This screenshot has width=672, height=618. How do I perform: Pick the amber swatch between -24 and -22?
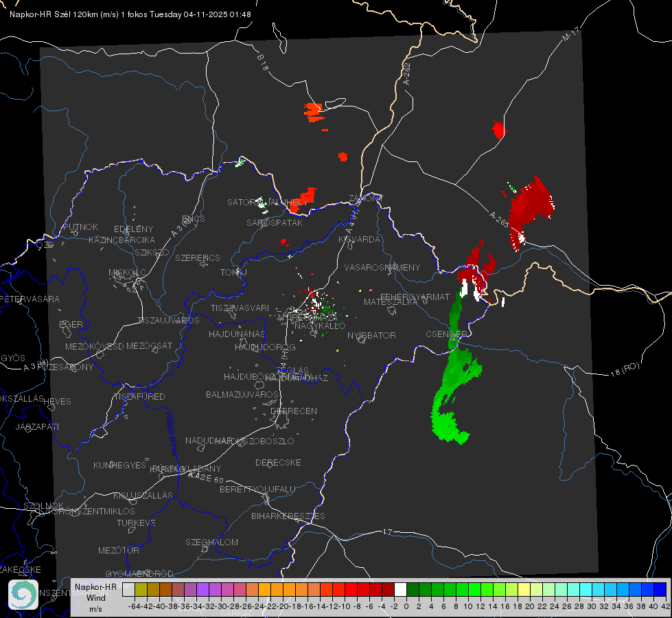[264, 589]
